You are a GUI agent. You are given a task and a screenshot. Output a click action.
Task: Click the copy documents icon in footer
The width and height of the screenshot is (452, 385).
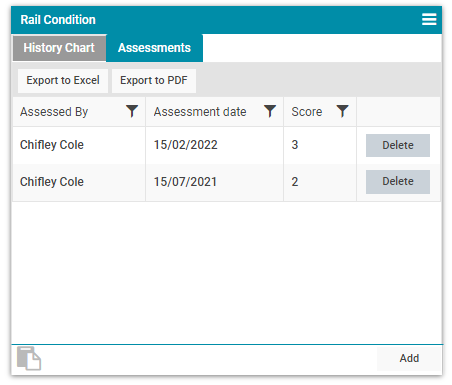[x=29, y=358]
